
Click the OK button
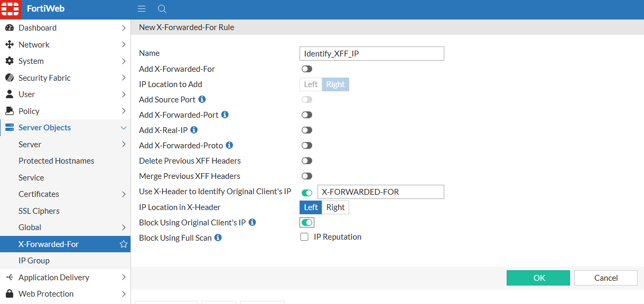pyautogui.click(x=538, y=278)
